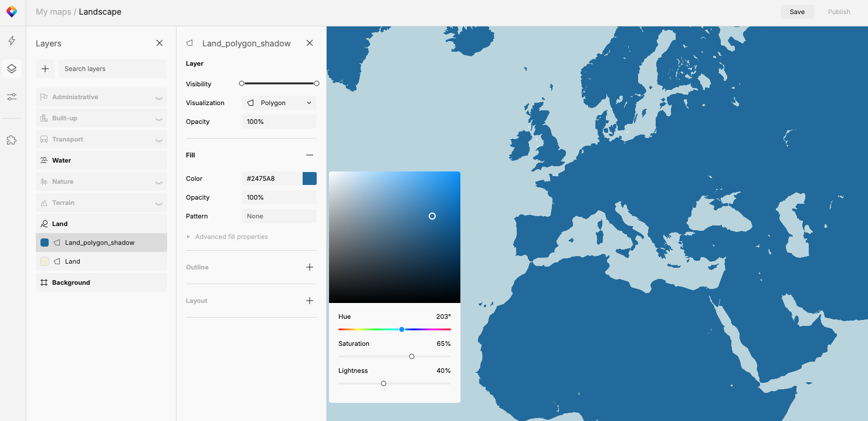Image resolution: width=868 pixels, height=421 pixels.
Task: Click the plus icon to add layer
Action: point(45,69)
